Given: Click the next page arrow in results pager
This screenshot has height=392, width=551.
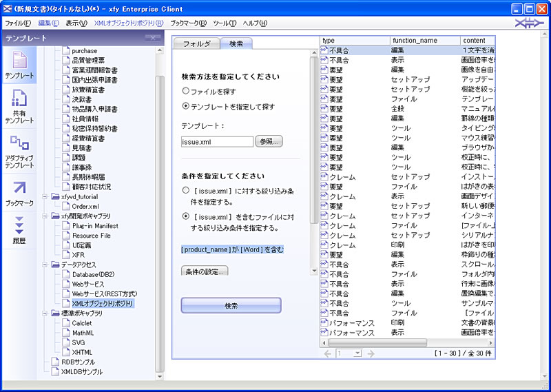Looking at the screenshot, I should tap(371, 353).
